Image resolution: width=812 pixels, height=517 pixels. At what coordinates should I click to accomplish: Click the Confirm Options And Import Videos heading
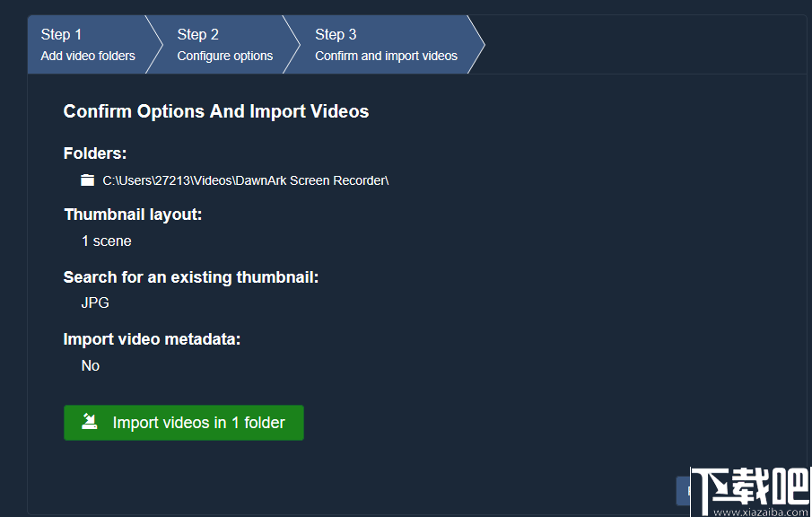tap(216, 111)
